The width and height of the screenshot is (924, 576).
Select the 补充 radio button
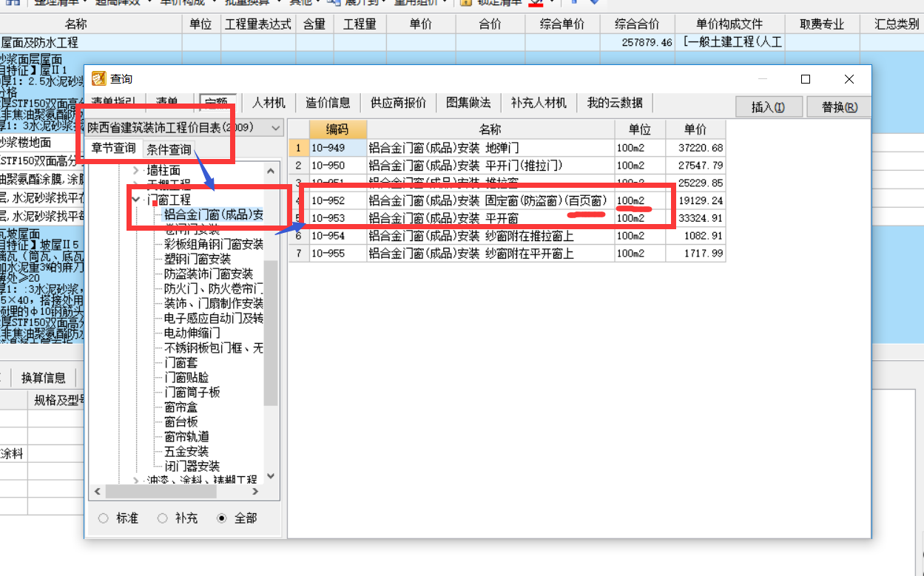tap(162, 518)
